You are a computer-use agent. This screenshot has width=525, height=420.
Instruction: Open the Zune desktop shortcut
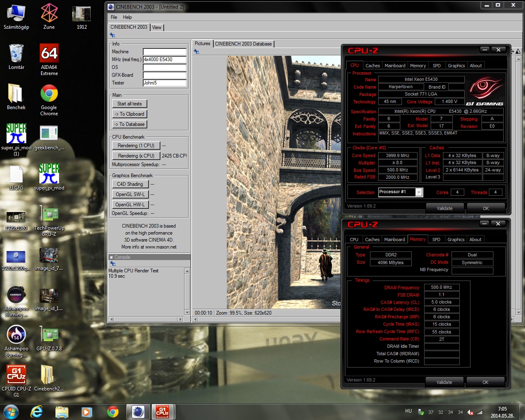(x=49, y=17)
